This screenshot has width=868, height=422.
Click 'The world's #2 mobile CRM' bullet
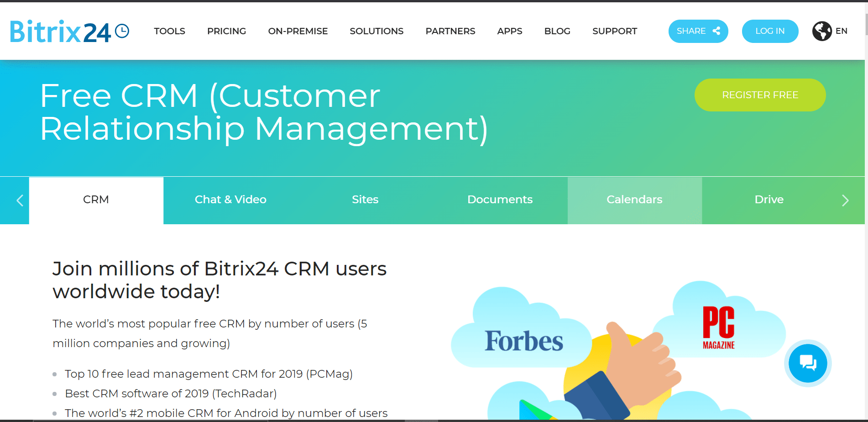coord(226,413)
